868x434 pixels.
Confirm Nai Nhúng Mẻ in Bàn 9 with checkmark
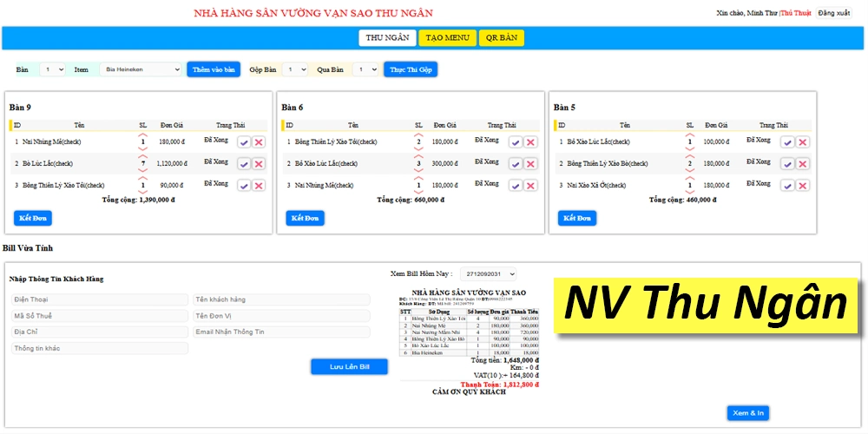(244, 142)
